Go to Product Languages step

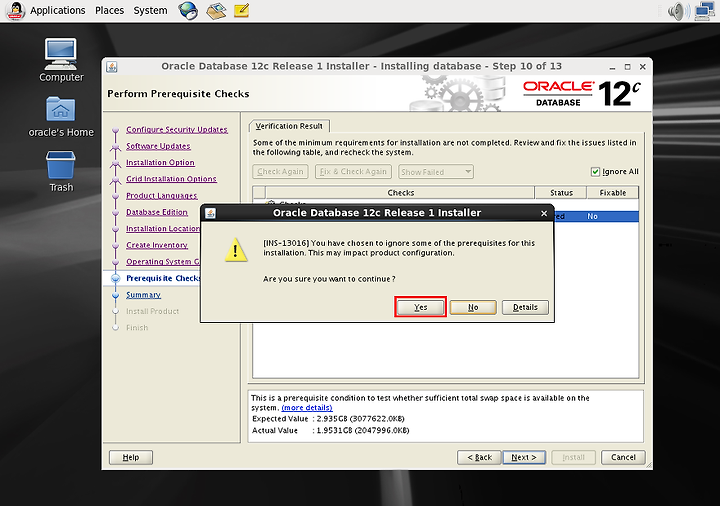(x=162, y=196)
